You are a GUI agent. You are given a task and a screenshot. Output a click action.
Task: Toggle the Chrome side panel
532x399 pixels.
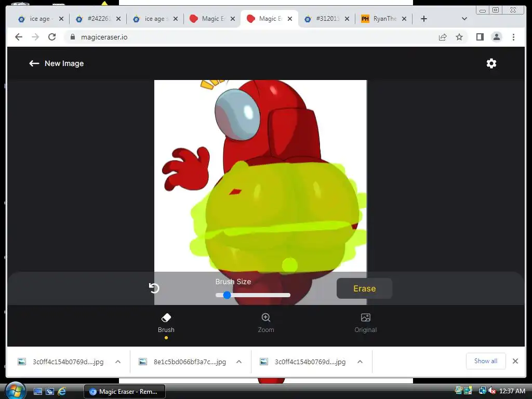480,37
